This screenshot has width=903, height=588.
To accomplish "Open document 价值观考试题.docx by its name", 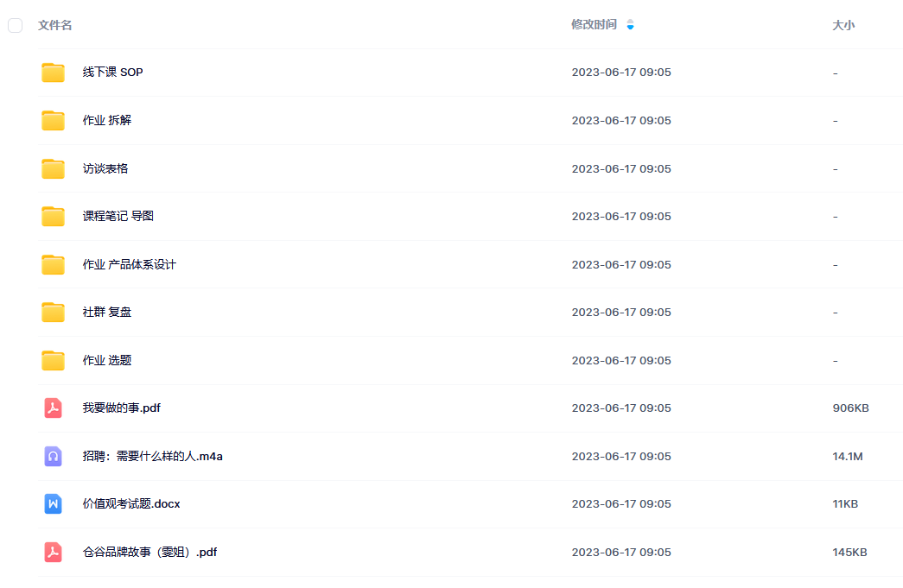I will pyautogui.click(x=131, y=504).
